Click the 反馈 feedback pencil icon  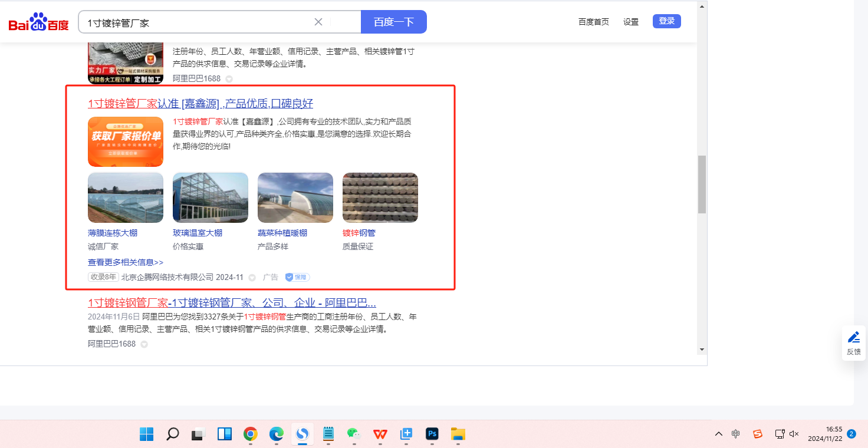853,338
